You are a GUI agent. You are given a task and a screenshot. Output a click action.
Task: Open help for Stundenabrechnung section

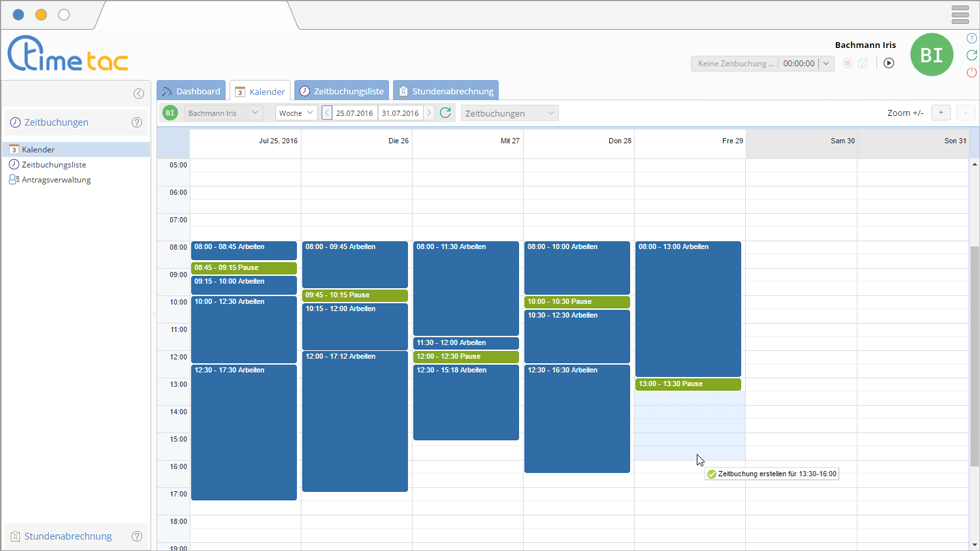137,536
